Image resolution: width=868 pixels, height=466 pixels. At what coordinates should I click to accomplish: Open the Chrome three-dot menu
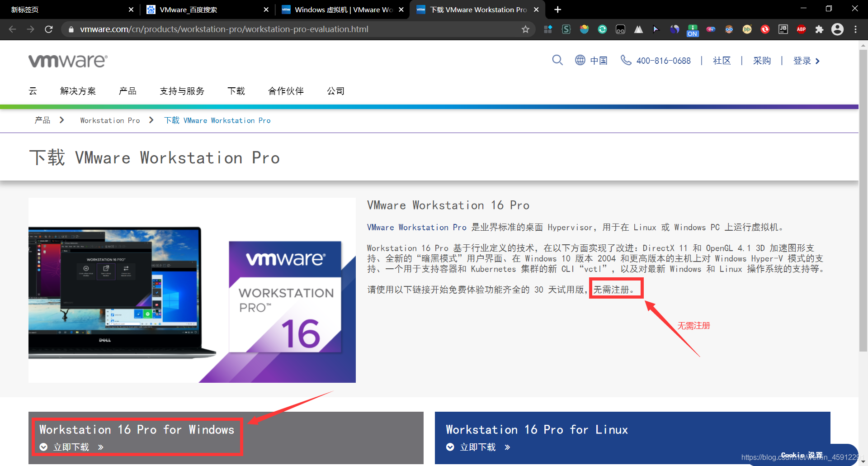[x=855, y=29]
